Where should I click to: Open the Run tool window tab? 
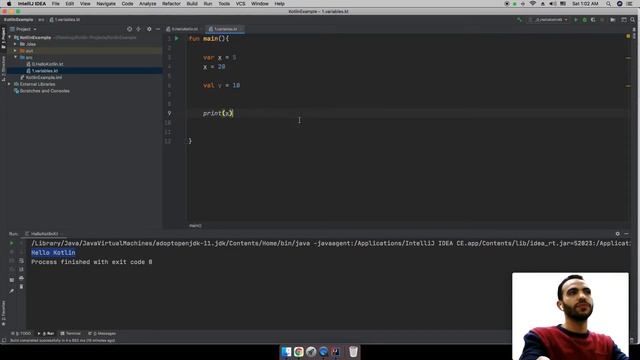pos(46,333)
